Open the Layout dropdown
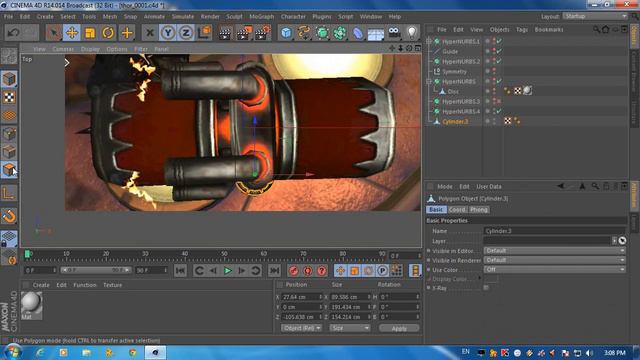The image size is (640, 360). (x=595, y=16)
